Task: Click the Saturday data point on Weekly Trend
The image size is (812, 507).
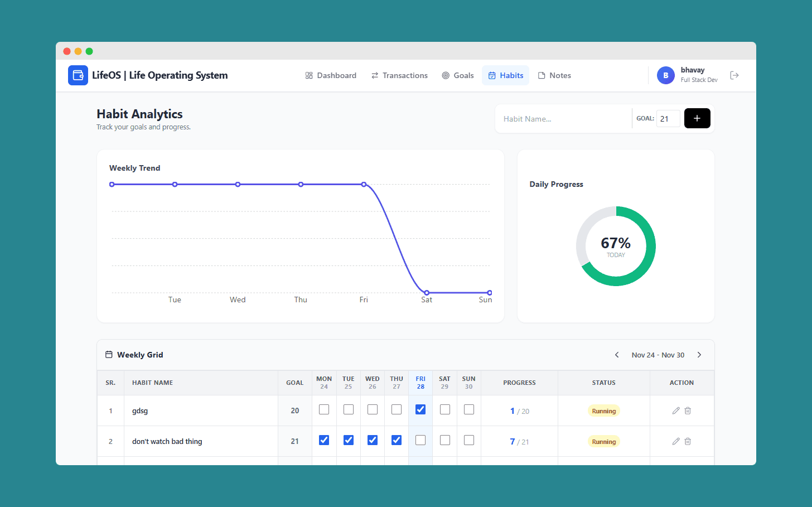Action: point(427,292)
